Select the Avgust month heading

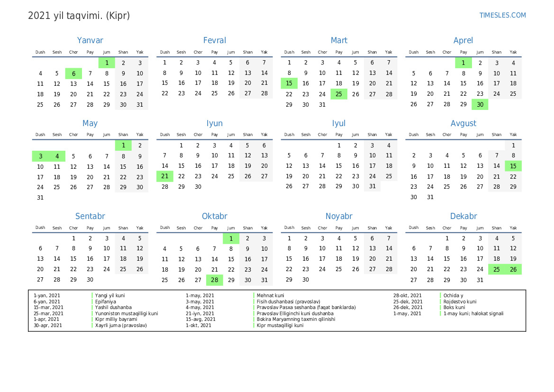463,124
